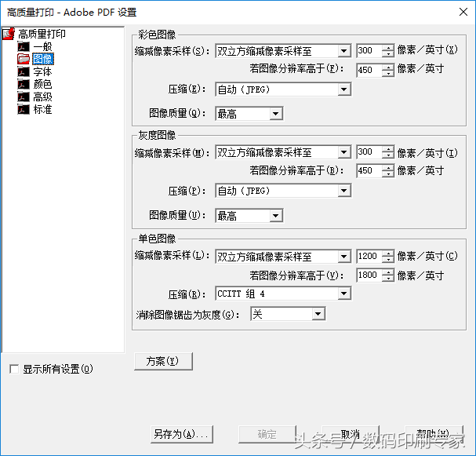The image size is (476, 456).
Task: Open the 字体 settings page
Action: coord(43,71)
